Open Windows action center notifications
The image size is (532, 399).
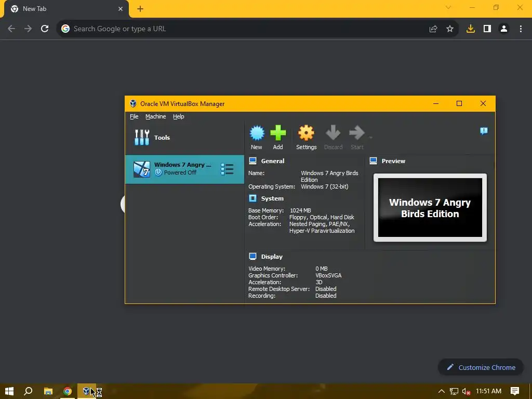point(515,391)
